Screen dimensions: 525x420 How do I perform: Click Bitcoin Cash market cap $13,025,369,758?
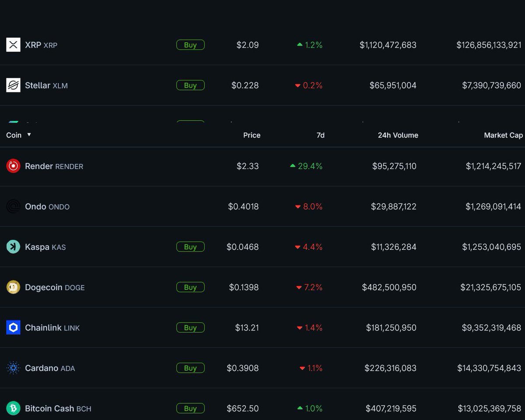[x=490, y=408]
